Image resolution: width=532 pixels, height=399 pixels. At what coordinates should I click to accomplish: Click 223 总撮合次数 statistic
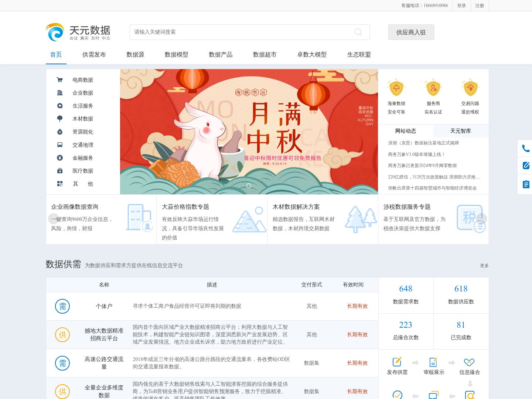pos(406,331)
